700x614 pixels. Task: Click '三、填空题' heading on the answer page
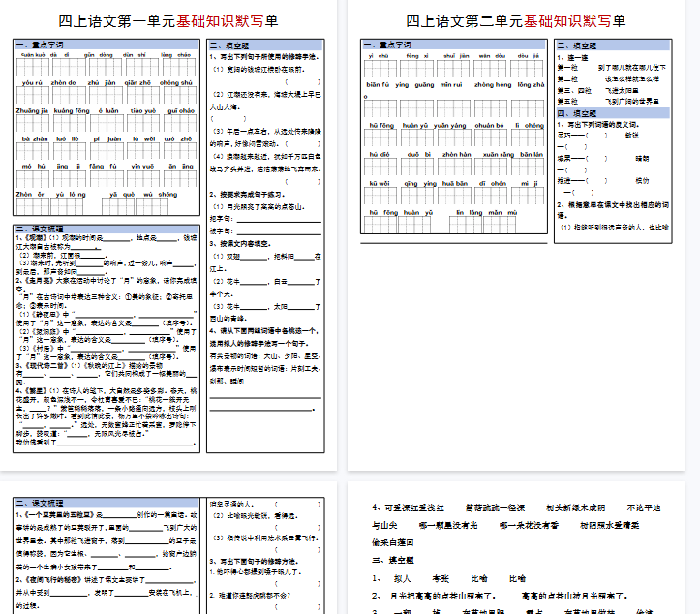pos(393,560)
